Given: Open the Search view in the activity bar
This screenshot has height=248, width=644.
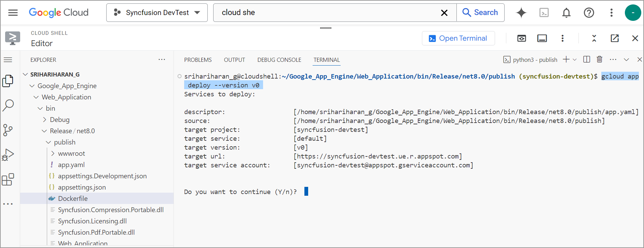Looking at the screenshot, I should (x=8, y=106).
